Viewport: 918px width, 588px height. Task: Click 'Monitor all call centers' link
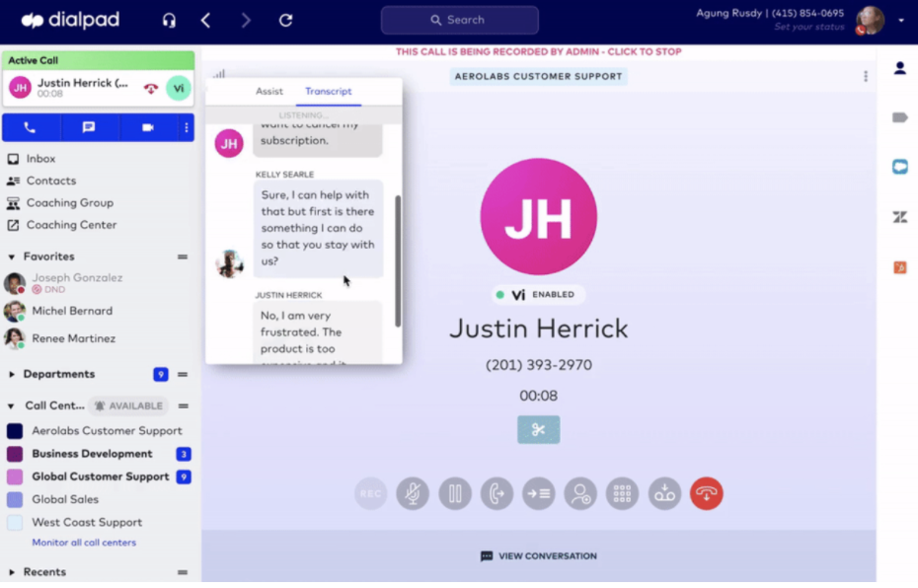tap(84, 543)
